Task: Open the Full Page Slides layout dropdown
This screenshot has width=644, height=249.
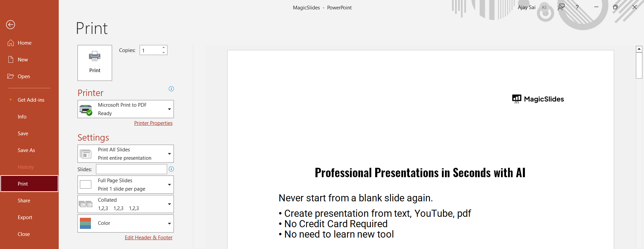Action: [126, 185]
